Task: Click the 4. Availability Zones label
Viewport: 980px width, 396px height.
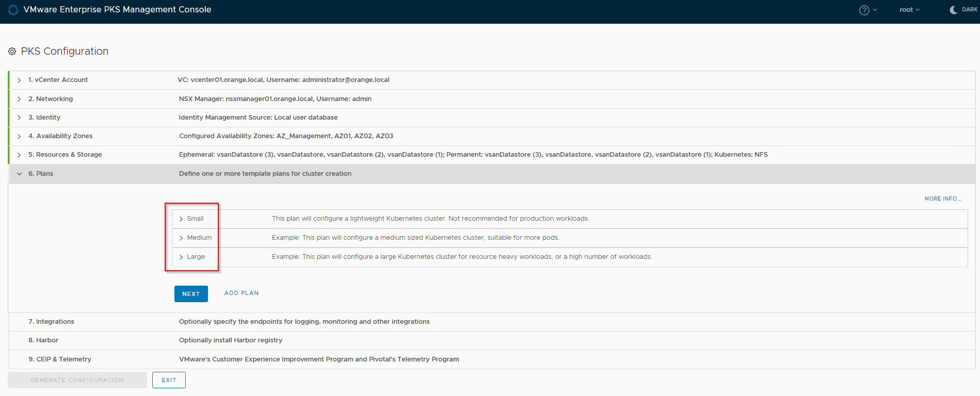Action: point(60,136)
